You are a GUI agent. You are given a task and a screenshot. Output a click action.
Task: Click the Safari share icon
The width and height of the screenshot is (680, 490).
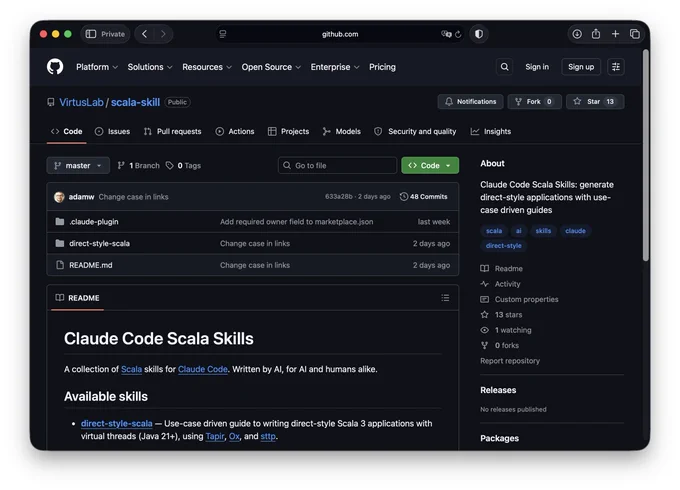[x=596, y=34]
